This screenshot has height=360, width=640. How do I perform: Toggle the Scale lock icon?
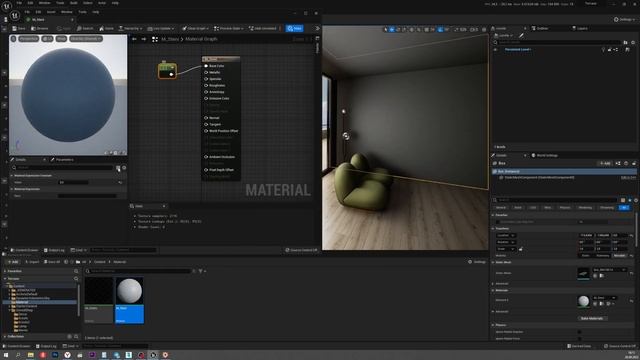click(x=520, y=249)
